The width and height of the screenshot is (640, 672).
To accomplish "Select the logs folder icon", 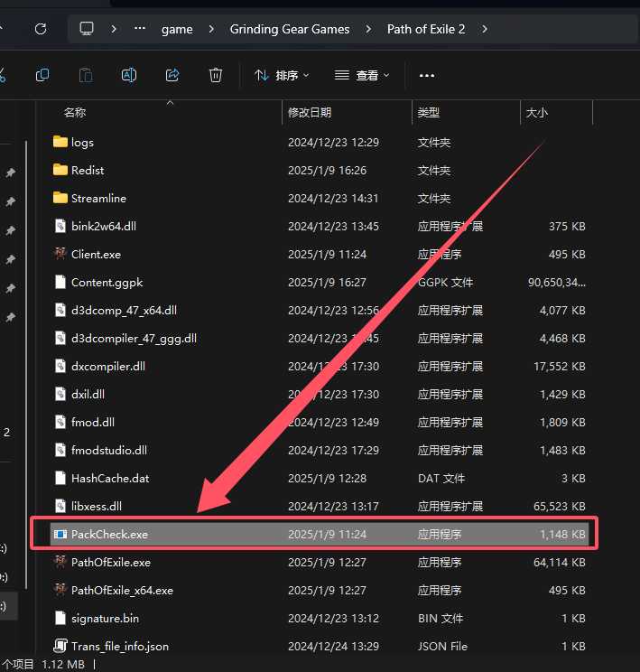I will coord(60,142).
